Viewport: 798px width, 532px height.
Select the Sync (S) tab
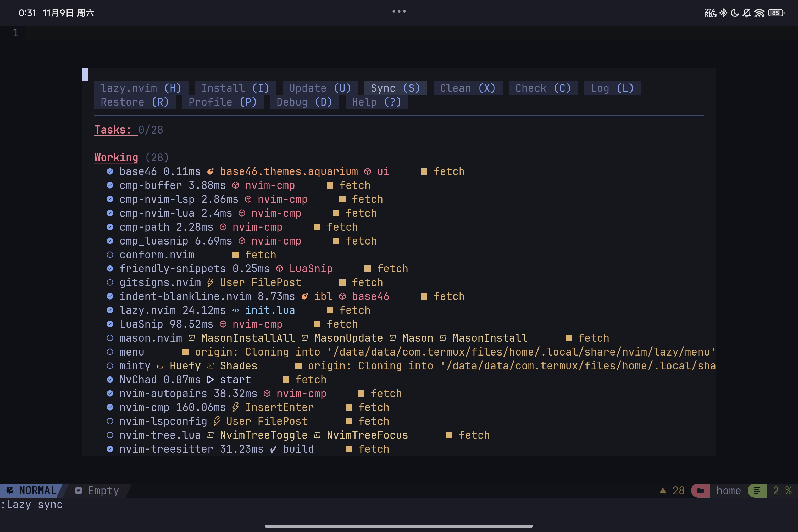click(396, 88)
